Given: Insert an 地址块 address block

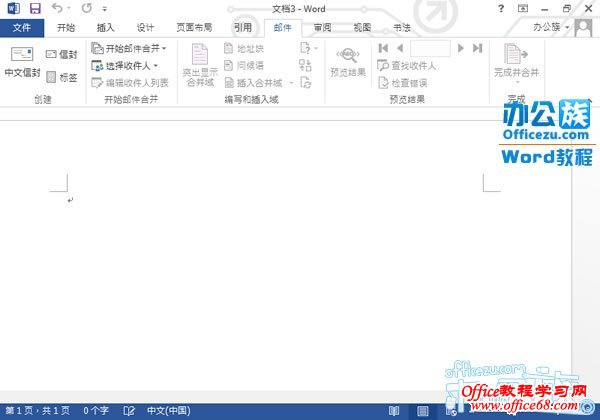Looking at the screenshot, I should pyautogui.click(x=244, y=49).
